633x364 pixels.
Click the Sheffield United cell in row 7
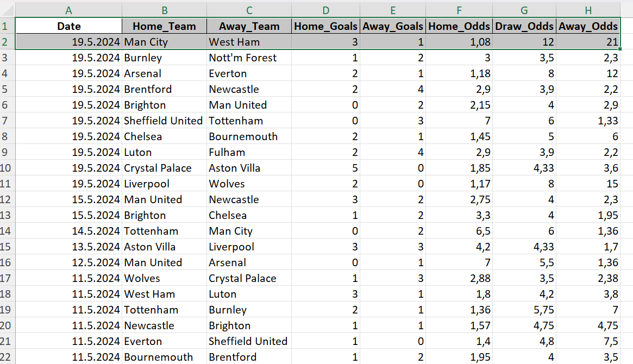(163, 121)
